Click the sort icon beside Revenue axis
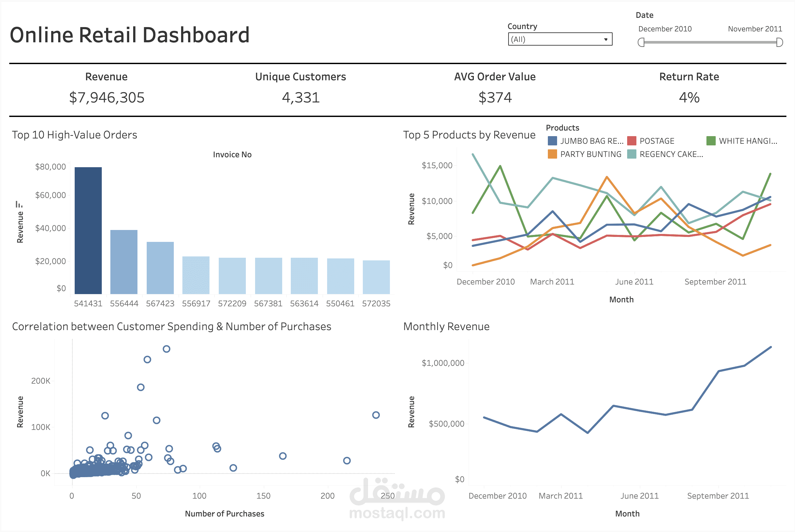Viewport: 795px width, 532px height. (x=19, y=204)
